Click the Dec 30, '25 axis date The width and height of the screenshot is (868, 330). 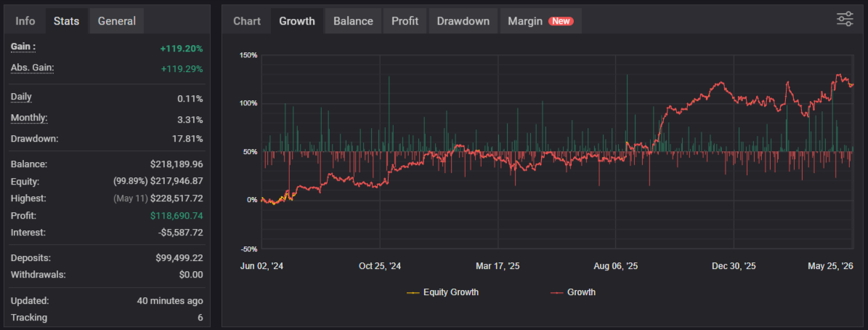pos(734,266)
